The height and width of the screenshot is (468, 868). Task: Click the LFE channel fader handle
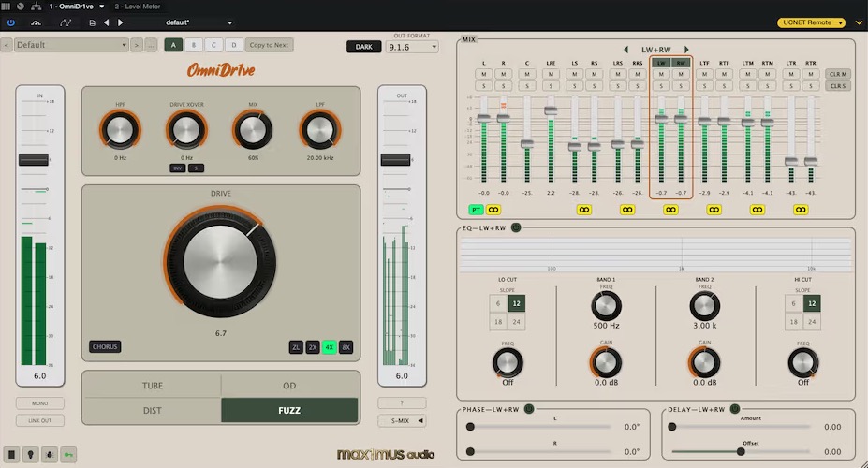(x=551, y=110)
